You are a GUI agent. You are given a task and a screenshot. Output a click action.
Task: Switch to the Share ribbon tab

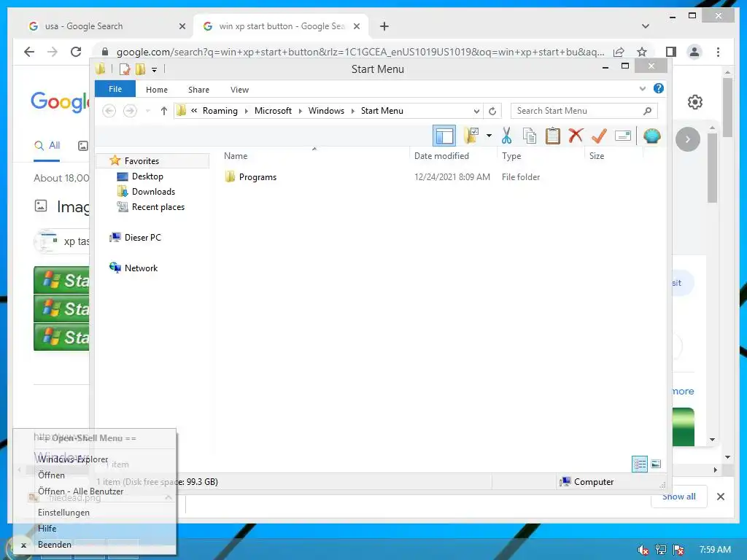tap(198, 90)
